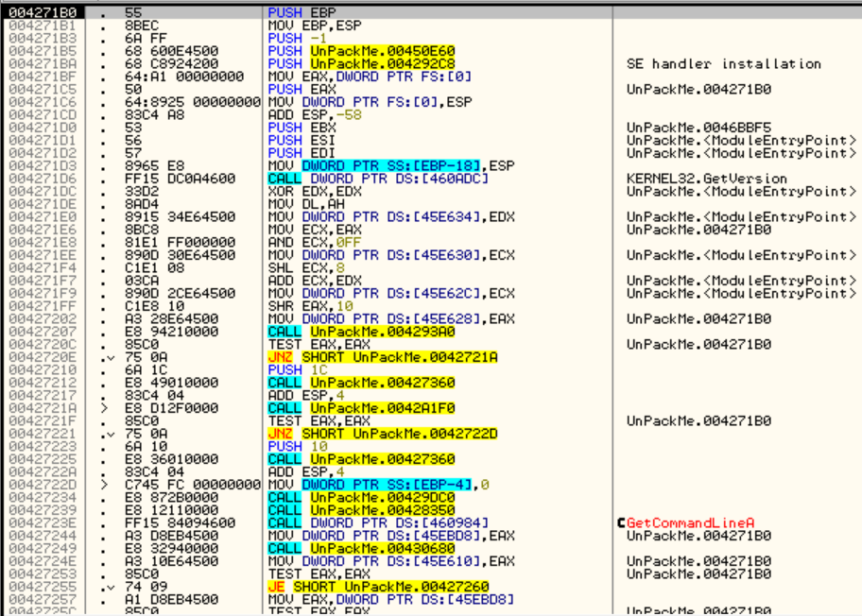
Task: Select address 004271B0 row
Action: pos(431,12)
